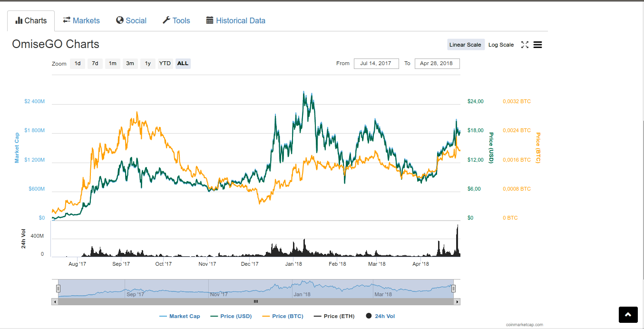This screenshot has height=329, width=644.
Task: Click the $12,00 price axis label
Action: click(x=475, y=160)
